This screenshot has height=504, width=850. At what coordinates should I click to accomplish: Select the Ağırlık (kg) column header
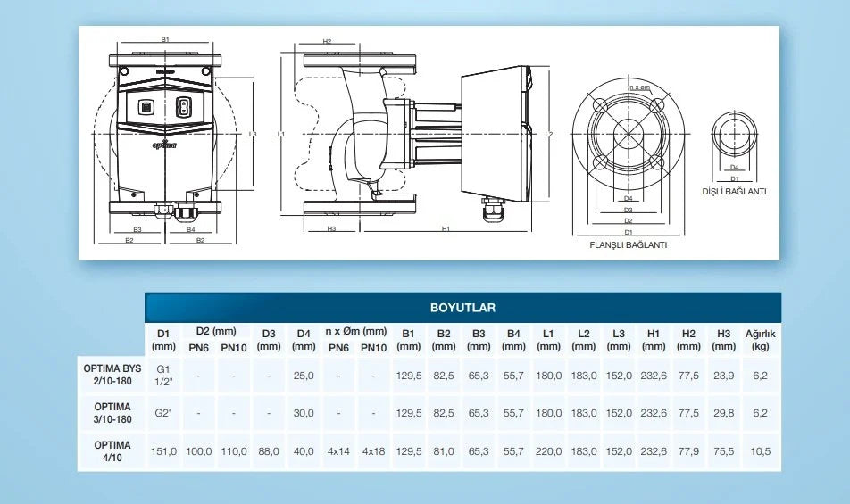pyautogui.click(x=760, y=339)
